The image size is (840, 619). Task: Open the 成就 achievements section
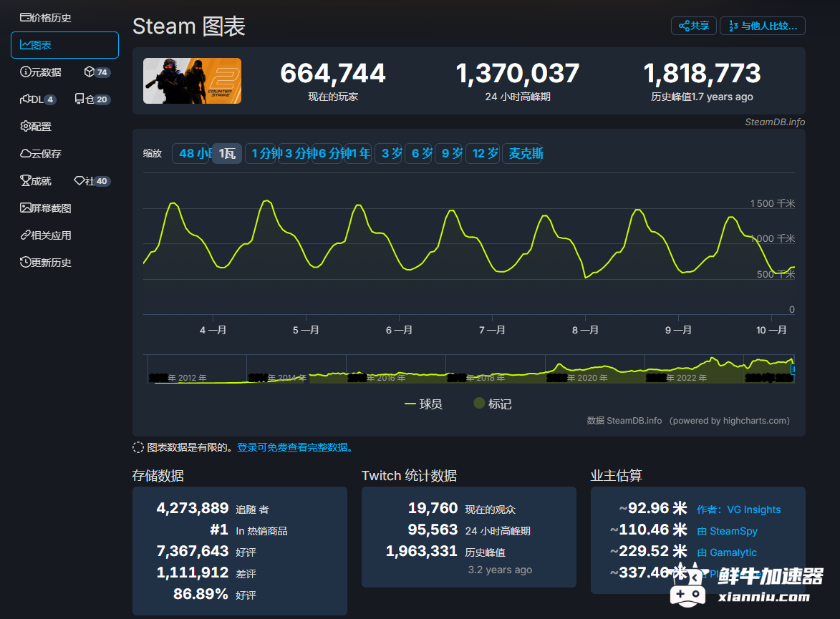tap(36, 181)
